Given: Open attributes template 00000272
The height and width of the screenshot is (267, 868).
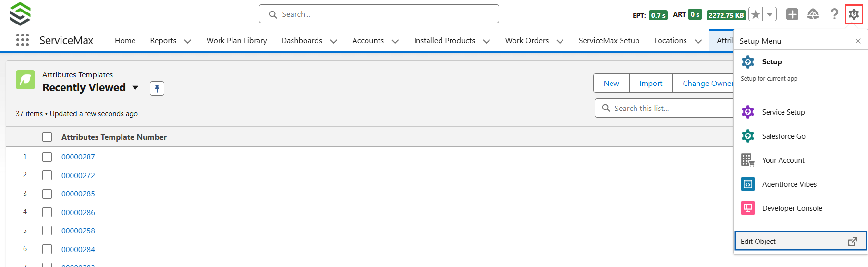Looking at the screenshot, I should pyautogui.click(x=78, y=175).
